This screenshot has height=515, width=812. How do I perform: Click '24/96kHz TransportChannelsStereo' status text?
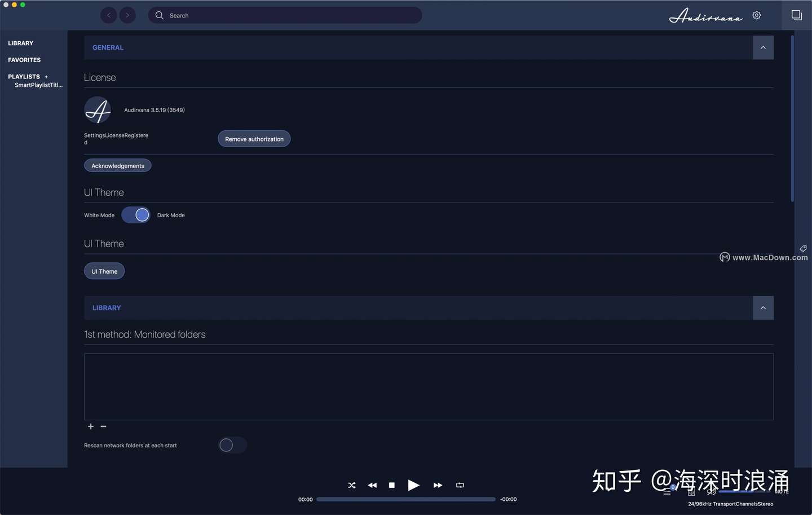pyautogui.click(x=731, y=504)
